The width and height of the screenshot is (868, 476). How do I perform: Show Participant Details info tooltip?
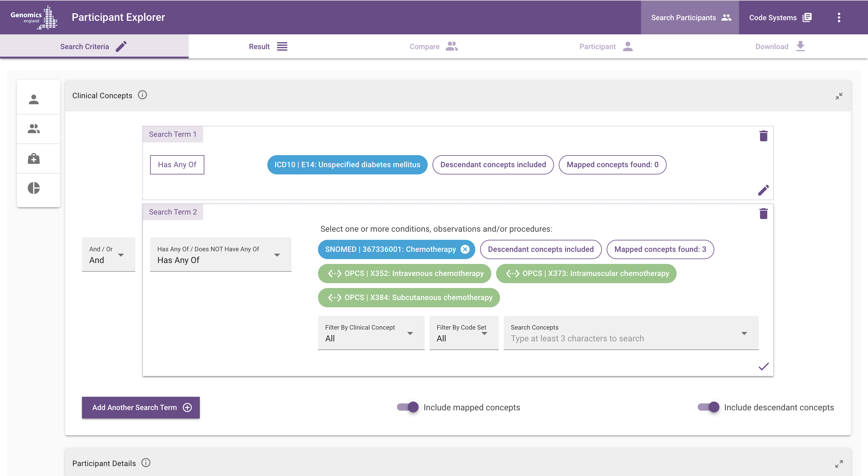[146, 463]
